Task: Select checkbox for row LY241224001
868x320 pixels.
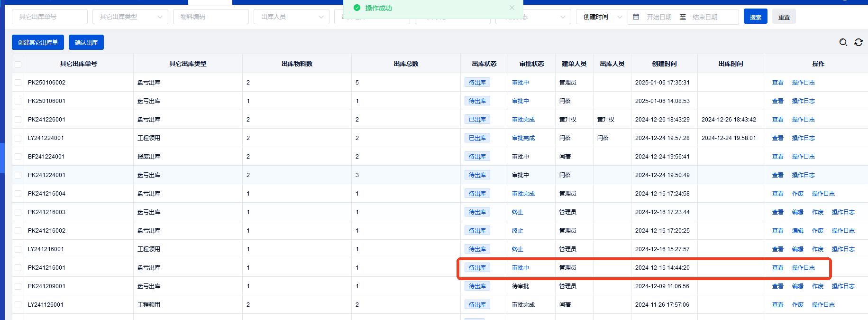Action: click(18, 138)
